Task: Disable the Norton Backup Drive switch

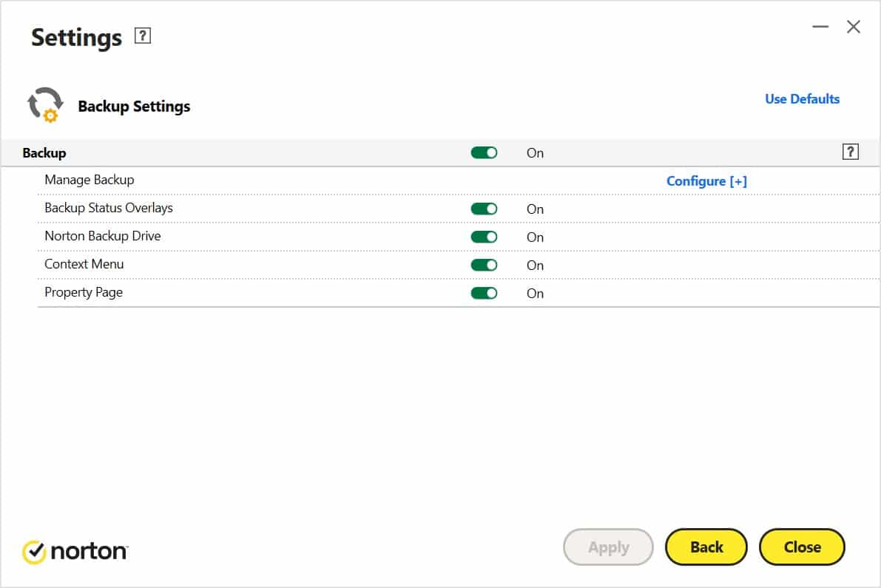Action: pos(484,237)
